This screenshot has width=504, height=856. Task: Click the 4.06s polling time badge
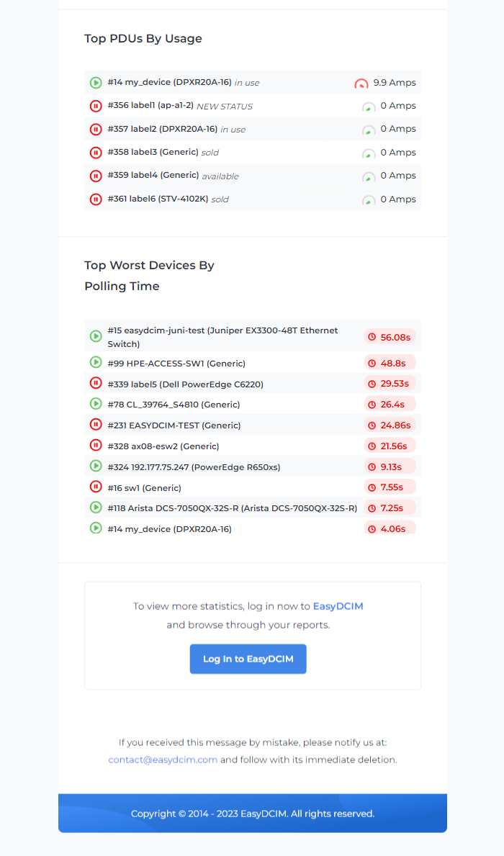[x=390, y=528]
